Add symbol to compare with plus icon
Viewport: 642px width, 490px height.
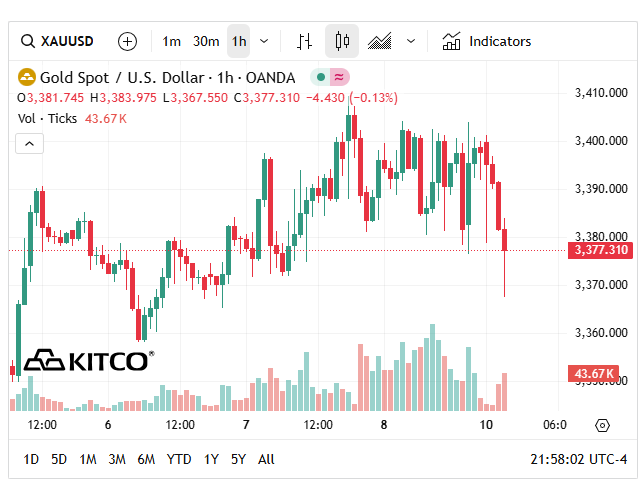click(x=127, y=41)
